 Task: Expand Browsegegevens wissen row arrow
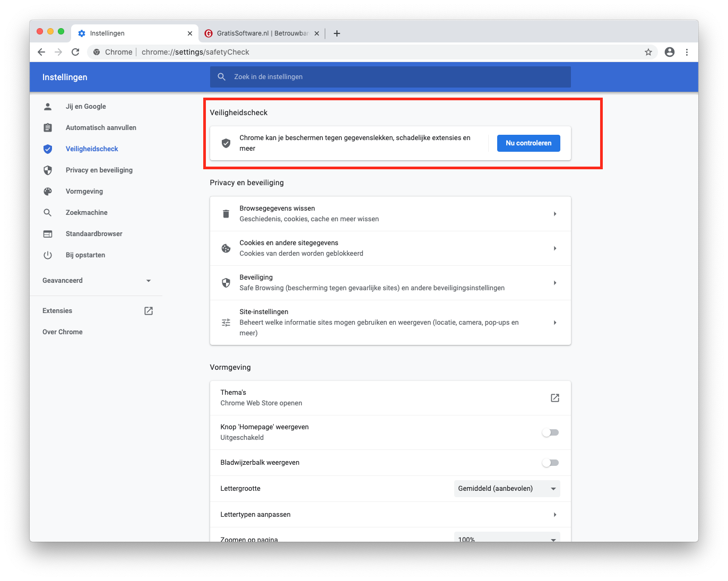[x=554, y=214]
